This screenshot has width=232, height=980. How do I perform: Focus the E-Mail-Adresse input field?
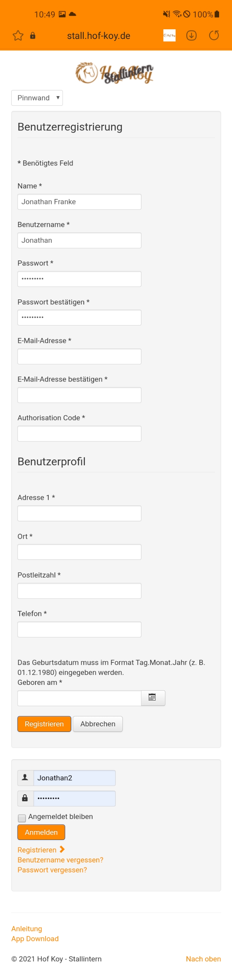(79, 357)
